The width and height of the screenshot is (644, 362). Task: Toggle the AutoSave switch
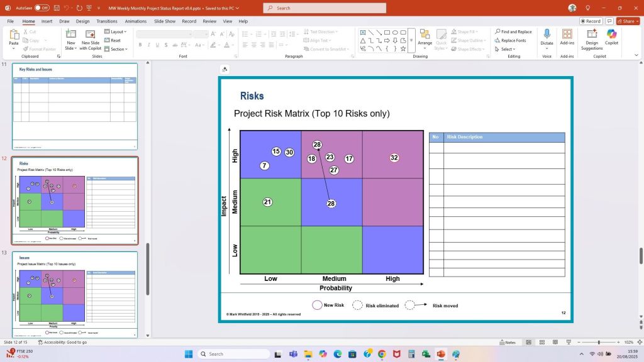coord(42,8)
